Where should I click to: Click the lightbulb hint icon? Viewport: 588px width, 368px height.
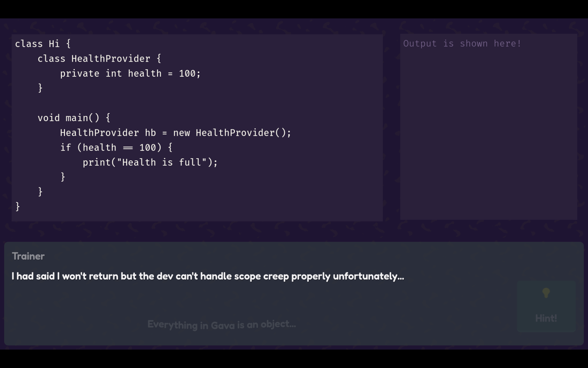tap(546, 293)
